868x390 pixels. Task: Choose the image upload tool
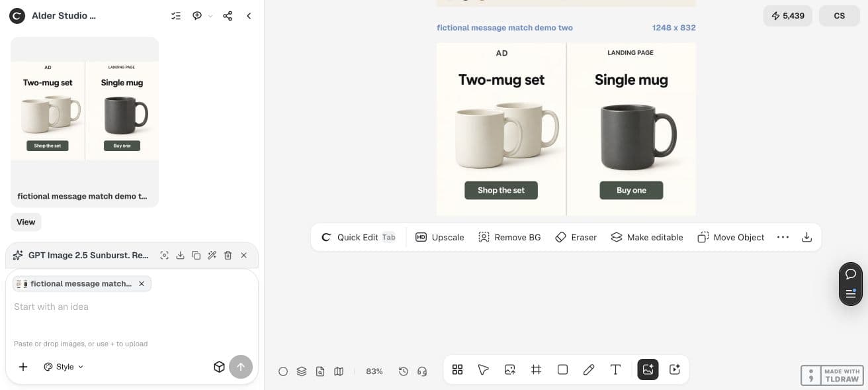[x=510, y=369]
